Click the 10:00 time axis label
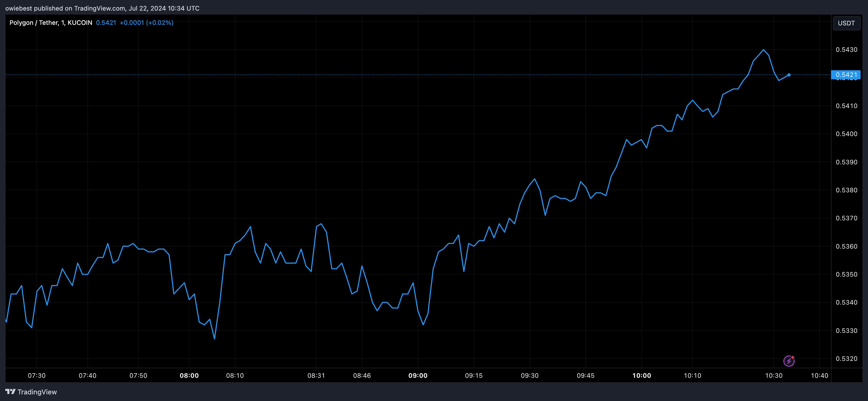Image resolution: width=868 pixels, height=401 pixels. click(642, 375)
